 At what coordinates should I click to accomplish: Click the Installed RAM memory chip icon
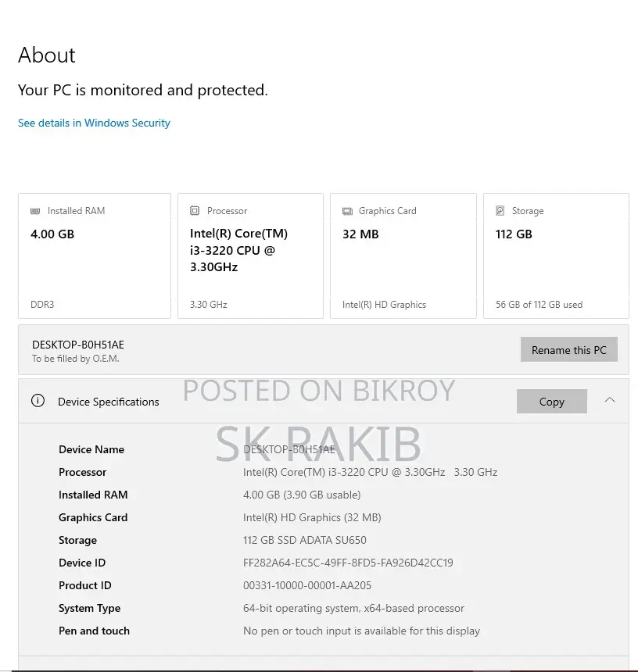[35, 211]
